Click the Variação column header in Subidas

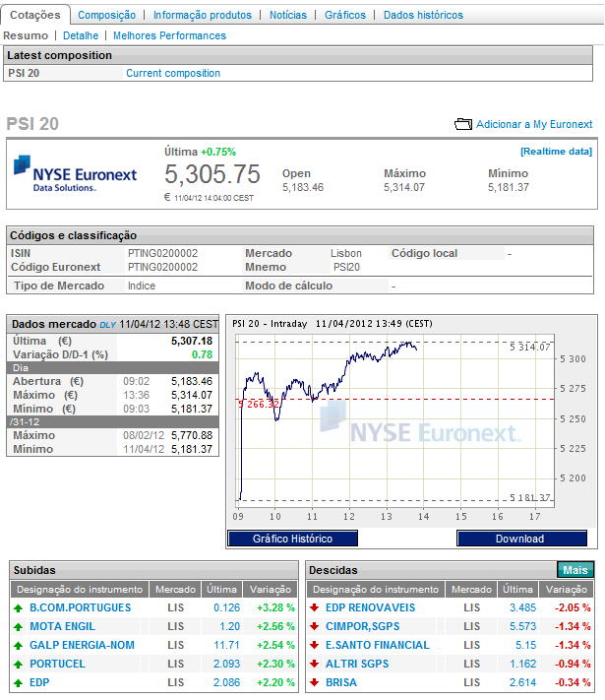click(271, 590)
